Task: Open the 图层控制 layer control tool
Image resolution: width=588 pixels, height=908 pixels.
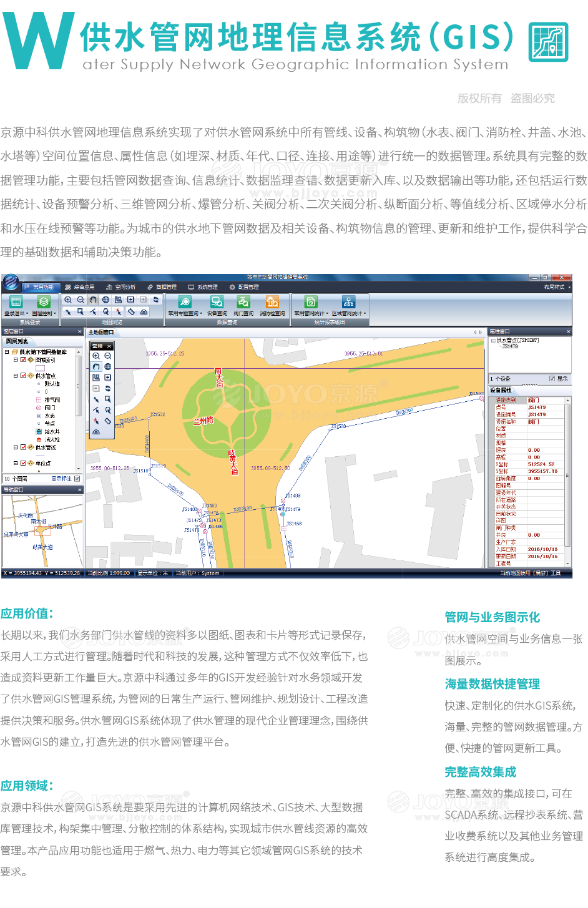Action: 44,303
